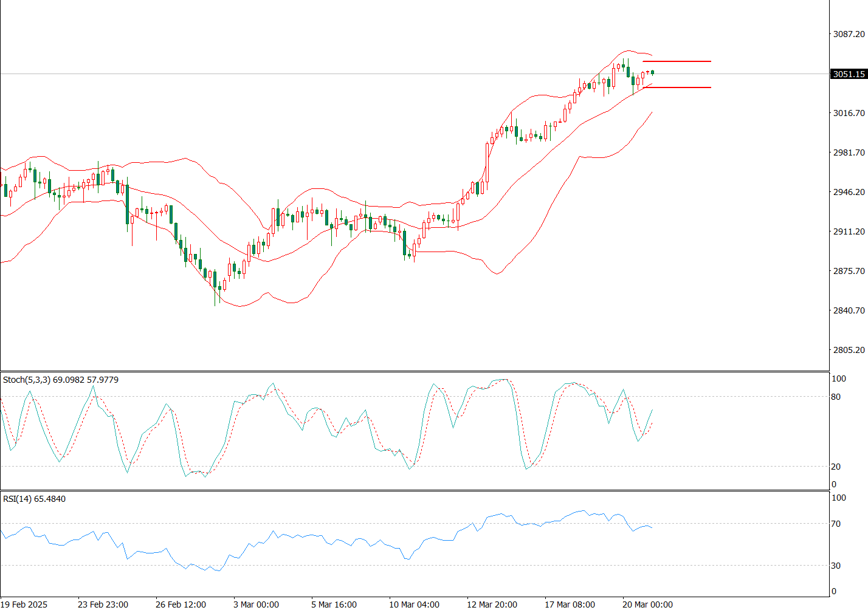This screenshot has height=613, width=868.
Task: Click the 20 Mar 00:00 time label
Action: pos(647,604)
